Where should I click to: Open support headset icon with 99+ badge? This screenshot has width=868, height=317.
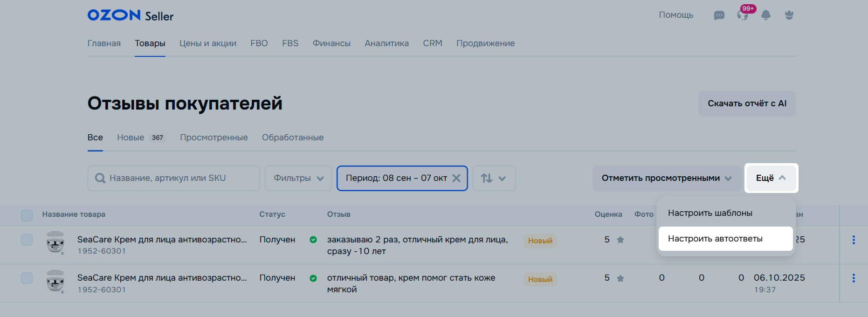(743, 15)
